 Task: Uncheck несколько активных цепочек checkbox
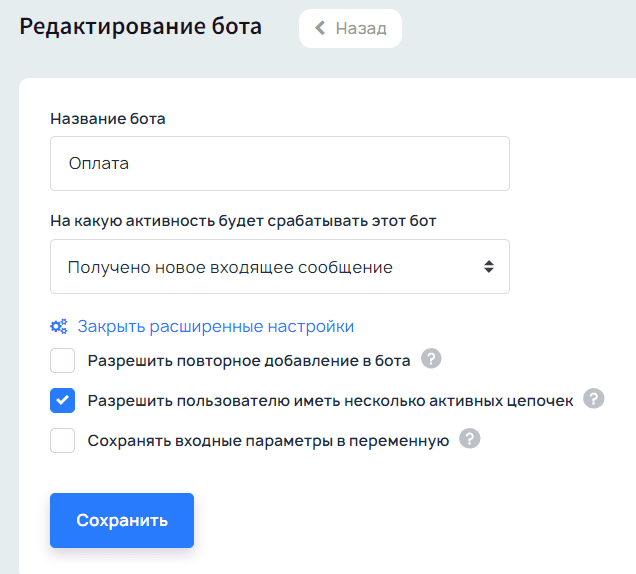point(62,400)
